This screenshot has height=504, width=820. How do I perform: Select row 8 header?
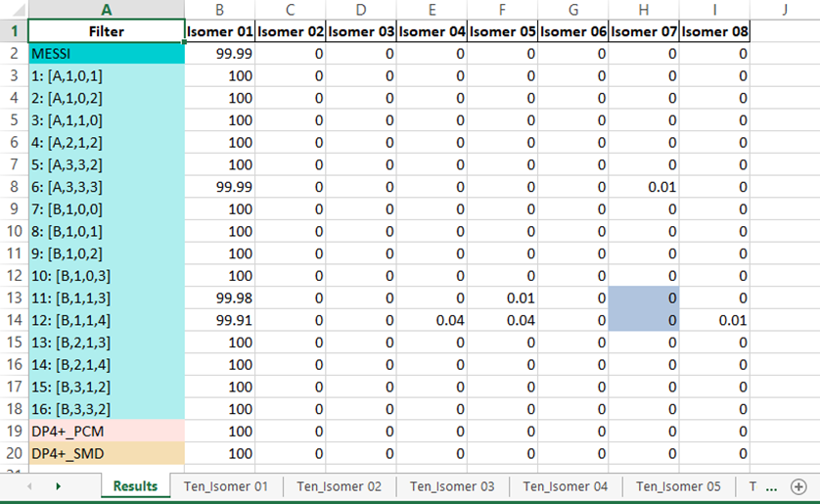click(x=14, y=187)
